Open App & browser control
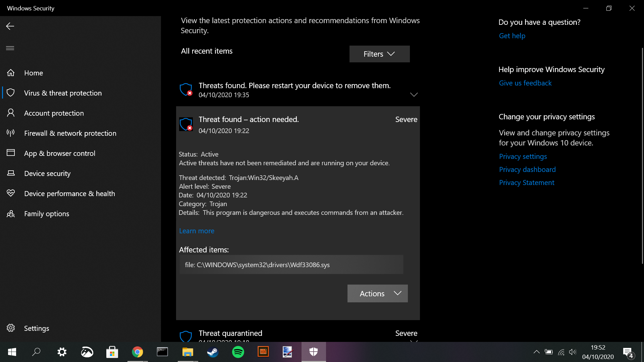Viewport: 644px width, 362px height. 80,153
